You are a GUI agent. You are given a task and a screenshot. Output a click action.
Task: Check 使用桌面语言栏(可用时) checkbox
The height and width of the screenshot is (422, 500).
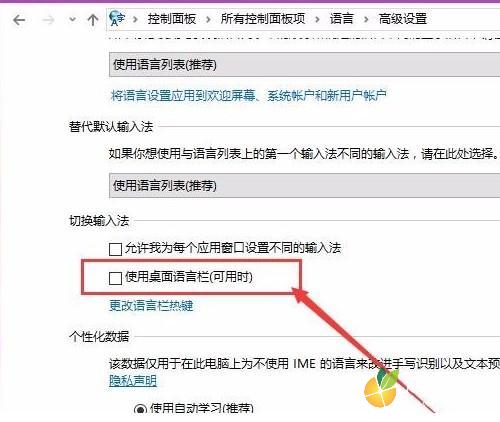click(x=115, y=278)
